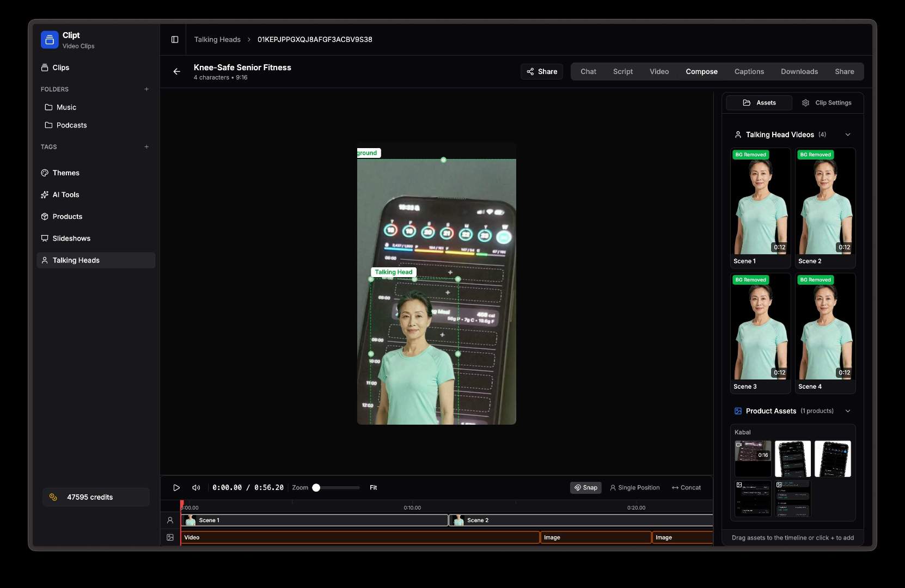Screen dimensions: 905x588
Task: Click the Share button
Action: click(x=541, y=71)
